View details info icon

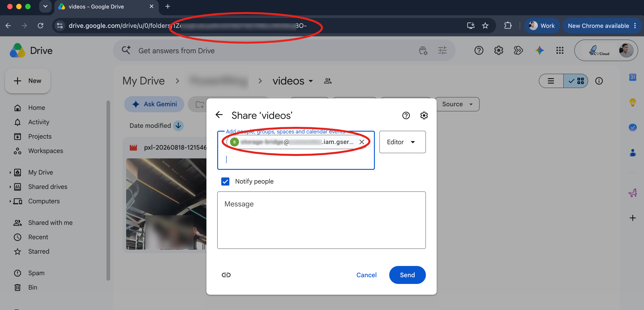[x=599, y=81]
